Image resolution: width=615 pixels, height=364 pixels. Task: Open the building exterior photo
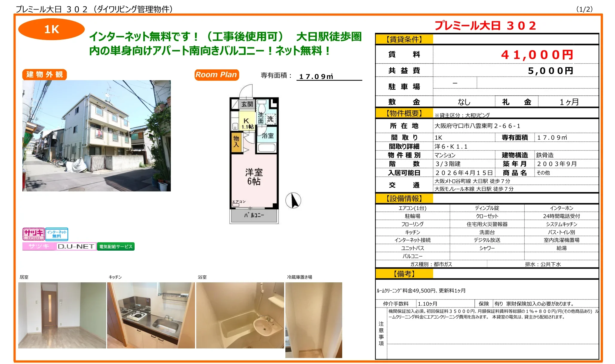97,135
